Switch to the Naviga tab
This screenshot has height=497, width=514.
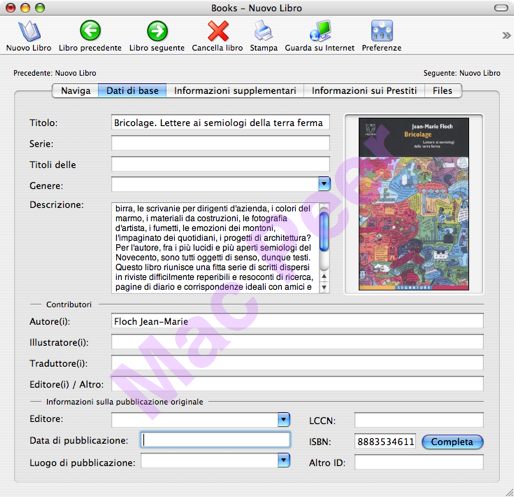tap(75, 91)
